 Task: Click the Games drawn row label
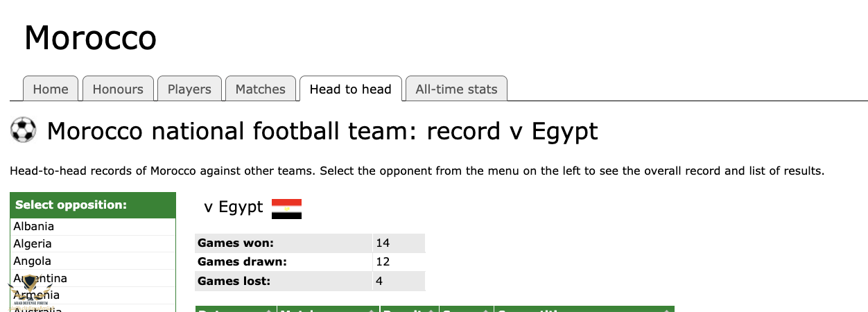[242, 262]
